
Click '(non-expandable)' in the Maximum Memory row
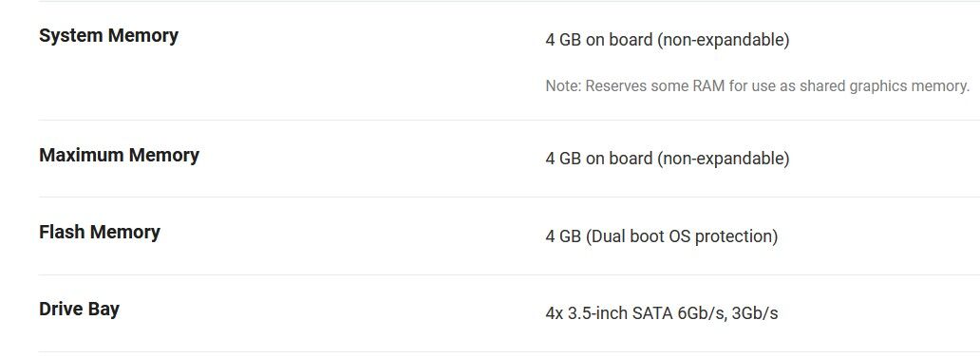(x=723, y=159)
